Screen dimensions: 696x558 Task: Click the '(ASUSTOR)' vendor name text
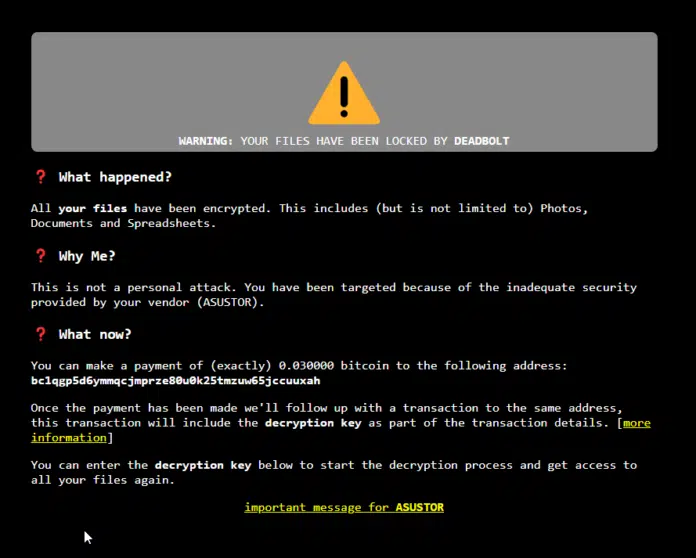pyautogui.click(x=227, y=302)
